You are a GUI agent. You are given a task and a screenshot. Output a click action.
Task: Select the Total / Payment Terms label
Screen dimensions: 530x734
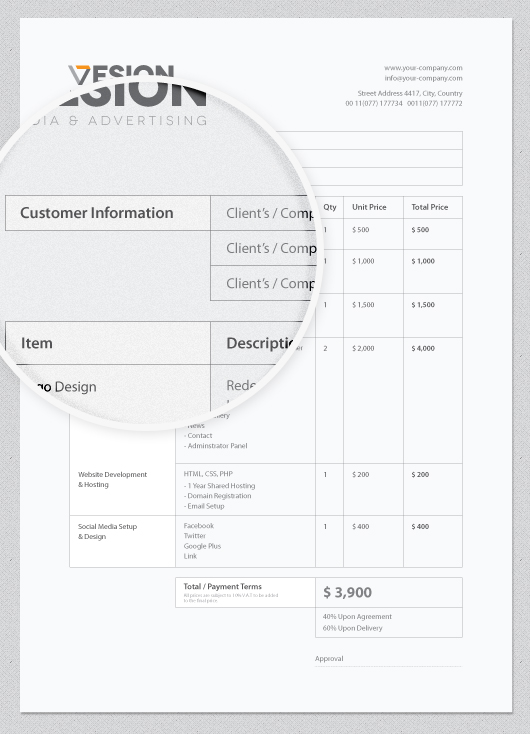[222, 586]
